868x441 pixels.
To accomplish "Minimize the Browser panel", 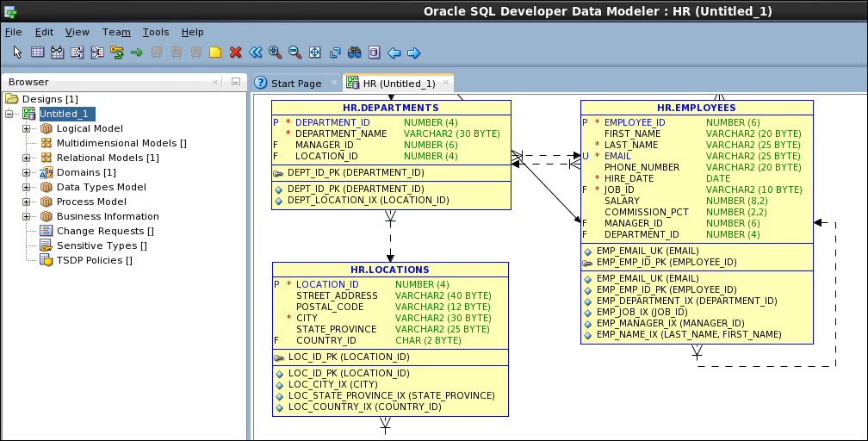I will pos(235,82).
